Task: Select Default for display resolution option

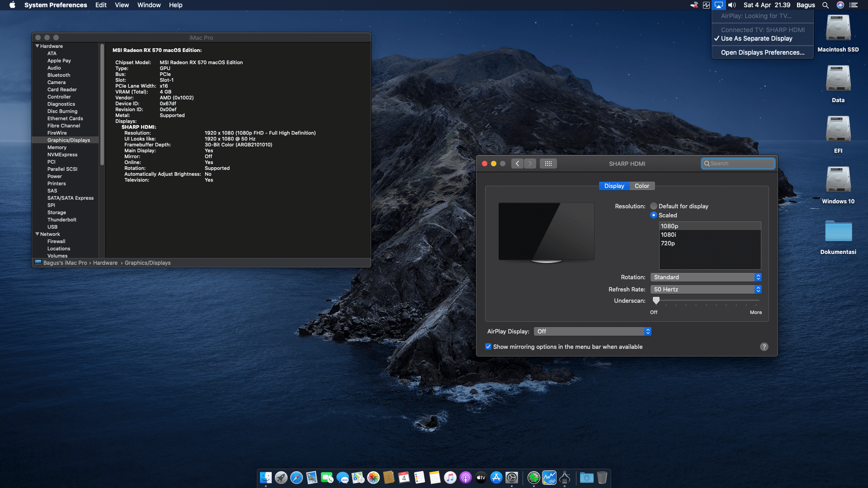Action: [654, 206]
